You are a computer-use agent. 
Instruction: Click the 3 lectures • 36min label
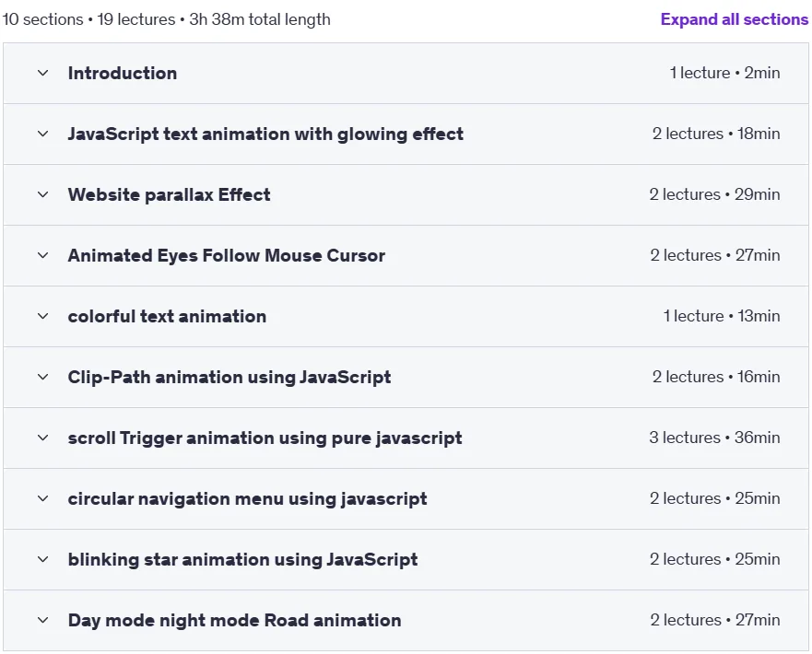pos(714,438)
